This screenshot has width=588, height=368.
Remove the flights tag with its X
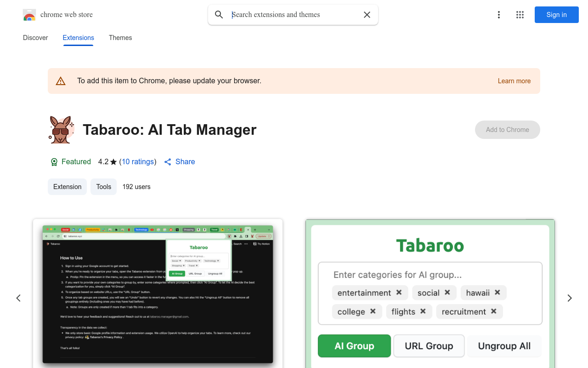coord(423,311)
